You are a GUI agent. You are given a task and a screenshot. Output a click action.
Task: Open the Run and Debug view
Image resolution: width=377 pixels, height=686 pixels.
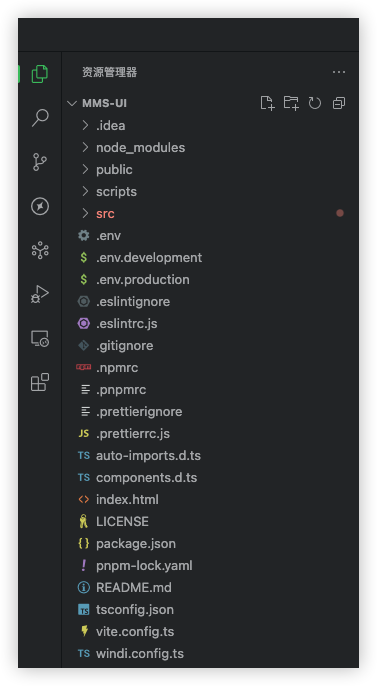40,294
